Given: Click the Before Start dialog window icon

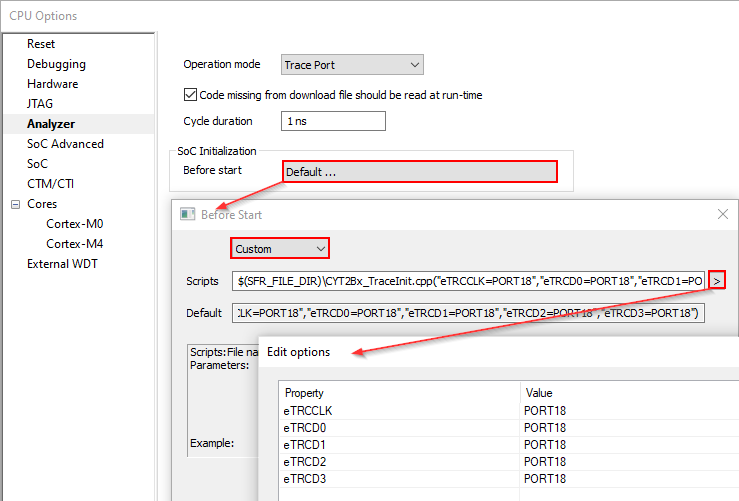Looking at the screenshot, I should click(187, 214).
